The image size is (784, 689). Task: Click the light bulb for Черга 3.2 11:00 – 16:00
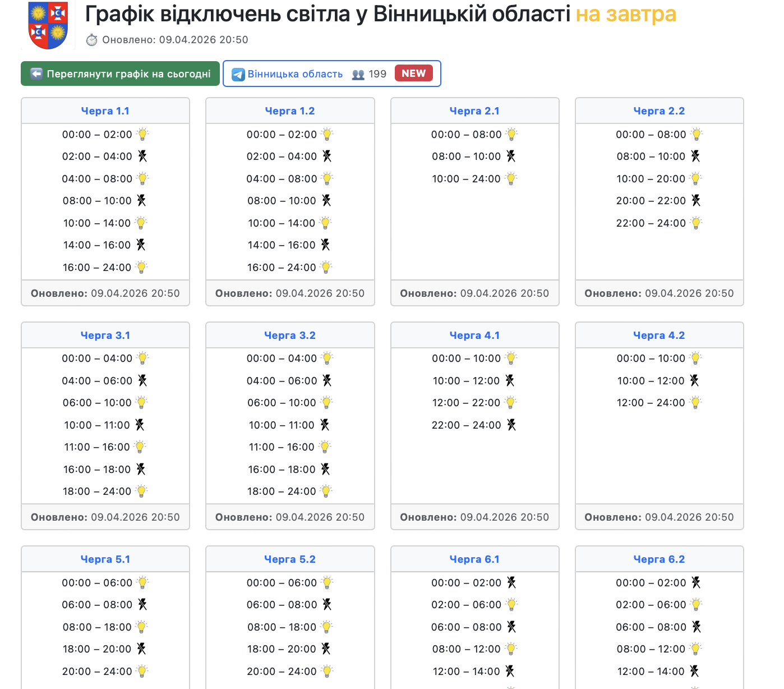coord(325,447)
